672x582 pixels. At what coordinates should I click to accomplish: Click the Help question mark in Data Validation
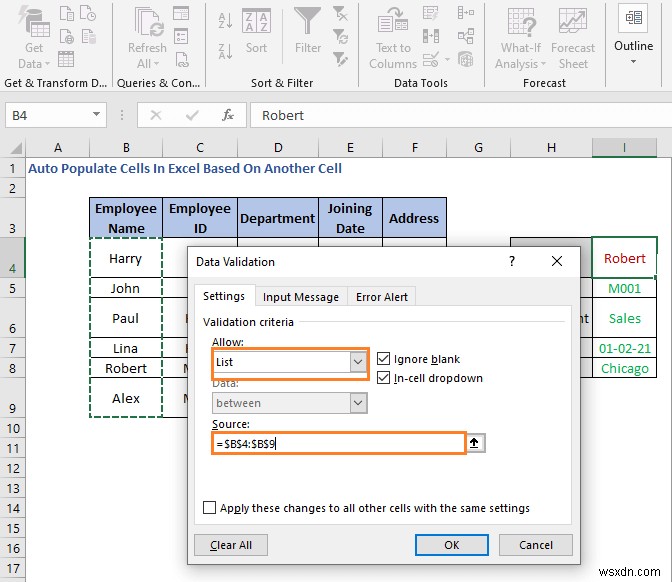pyautogui.click(x=512, y=261)
